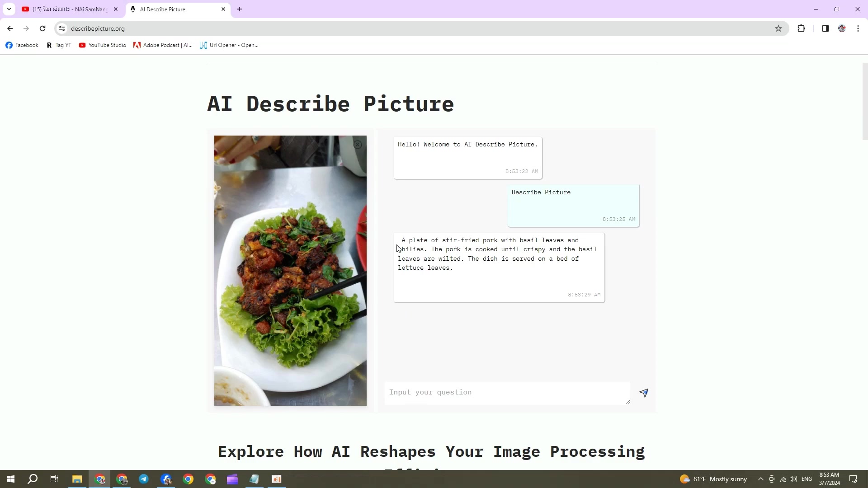Show hidden system tray icons chevron
The width and height of the screenshot is (868, 488).
pos(761,479)
